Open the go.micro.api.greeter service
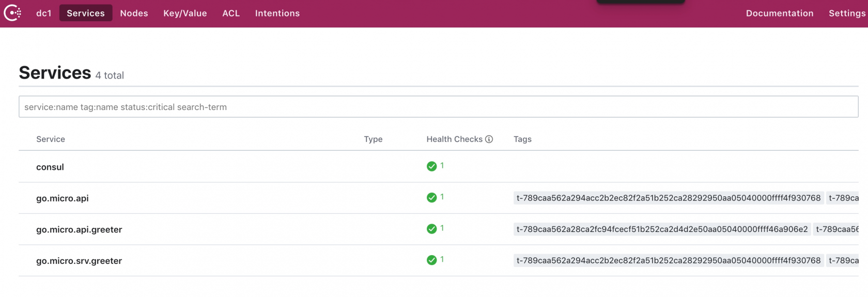 [x=79, y=229]
